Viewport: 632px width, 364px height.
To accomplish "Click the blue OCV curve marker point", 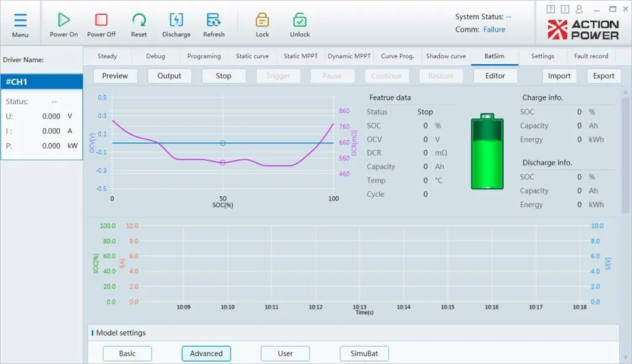I will coord(223,143).
